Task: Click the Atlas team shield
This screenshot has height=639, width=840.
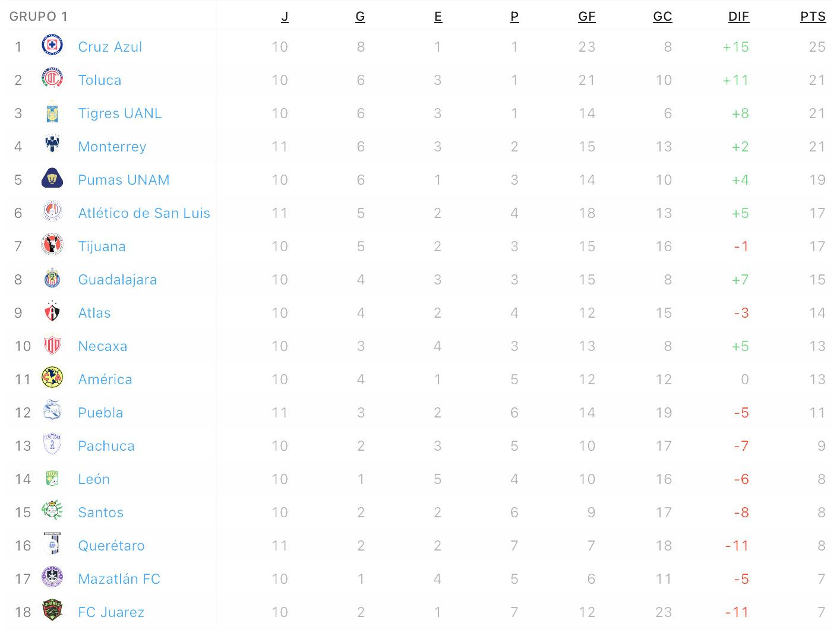Action: click(52, 312)
